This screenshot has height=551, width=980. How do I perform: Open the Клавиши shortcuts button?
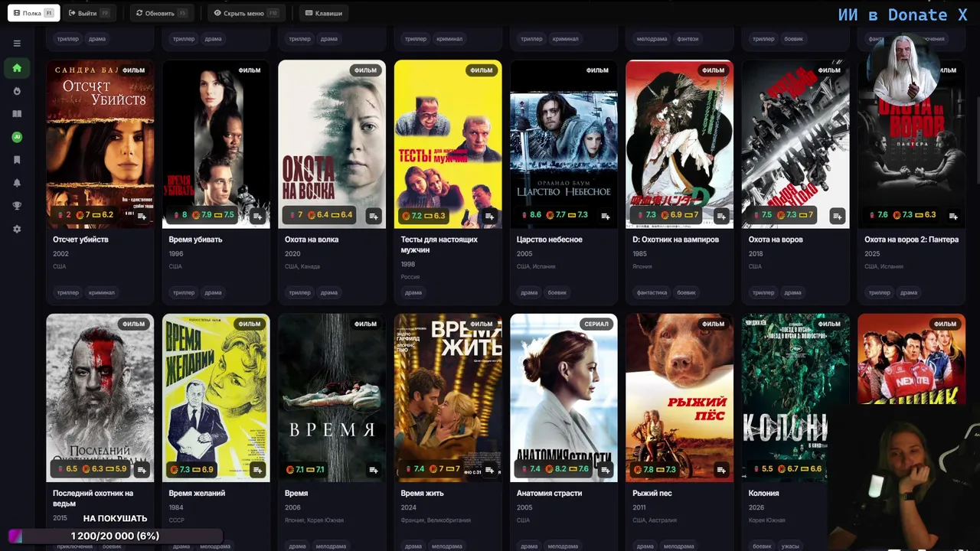324,13
